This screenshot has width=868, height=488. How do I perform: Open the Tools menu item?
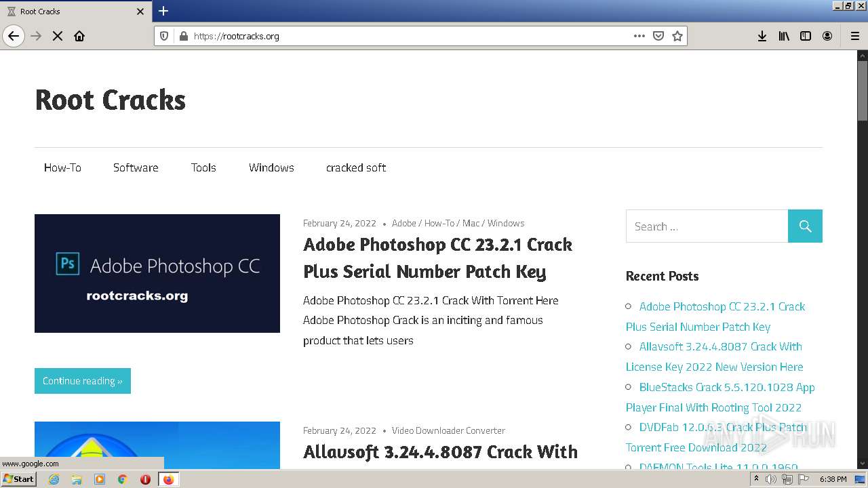[x=203, y=167]
